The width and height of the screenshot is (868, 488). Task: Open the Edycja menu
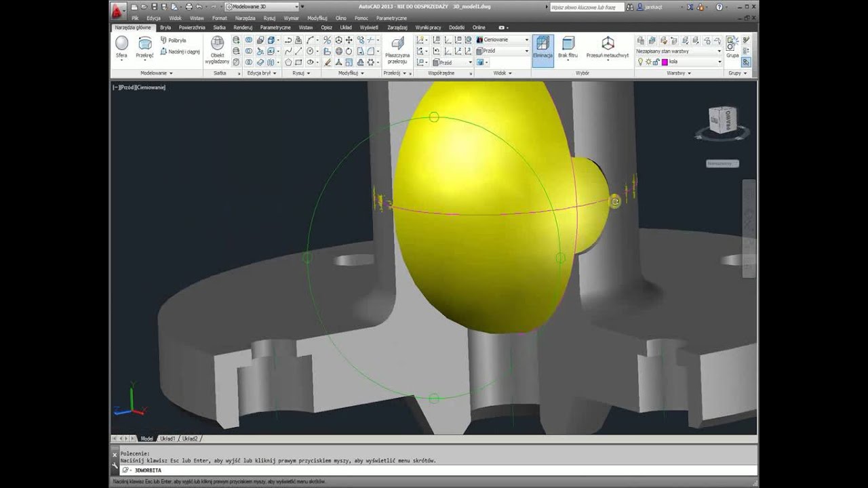pyautogui.click(x=154, y=18)
